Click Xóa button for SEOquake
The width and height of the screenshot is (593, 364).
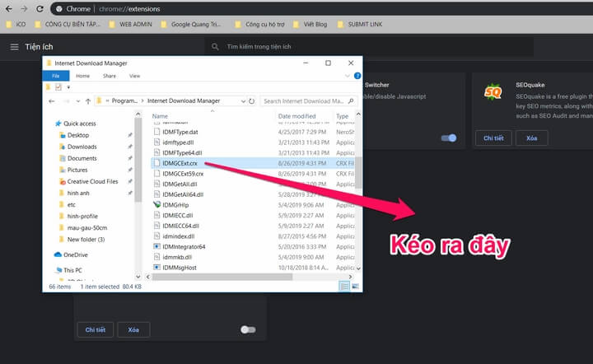click(x=532, y=138)
